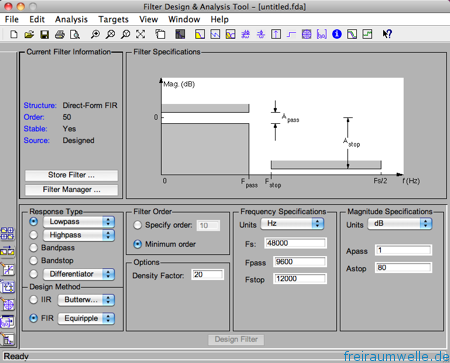Select the Zoom X-axis magnifier tool
Viewport: 450px width, 363px height.
click(110, 34)
